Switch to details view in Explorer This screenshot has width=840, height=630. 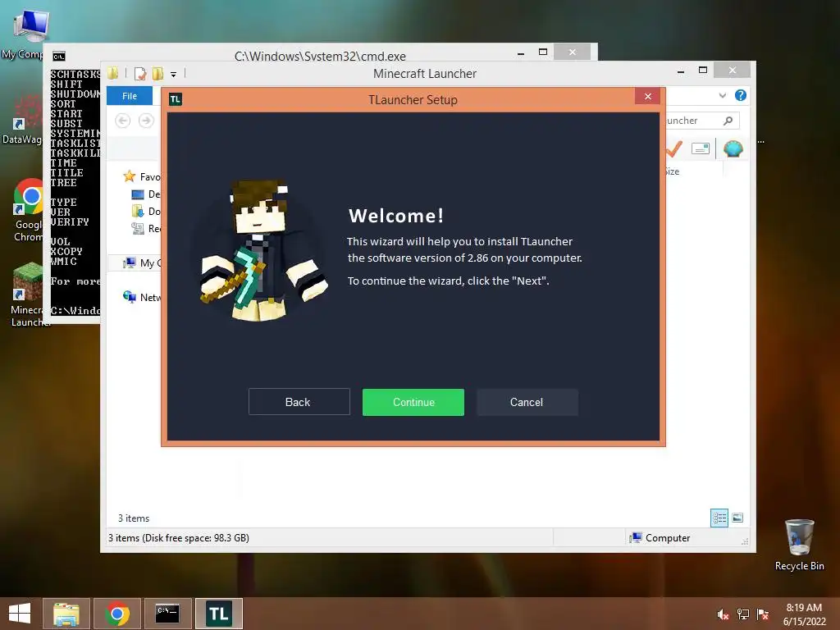719,518
